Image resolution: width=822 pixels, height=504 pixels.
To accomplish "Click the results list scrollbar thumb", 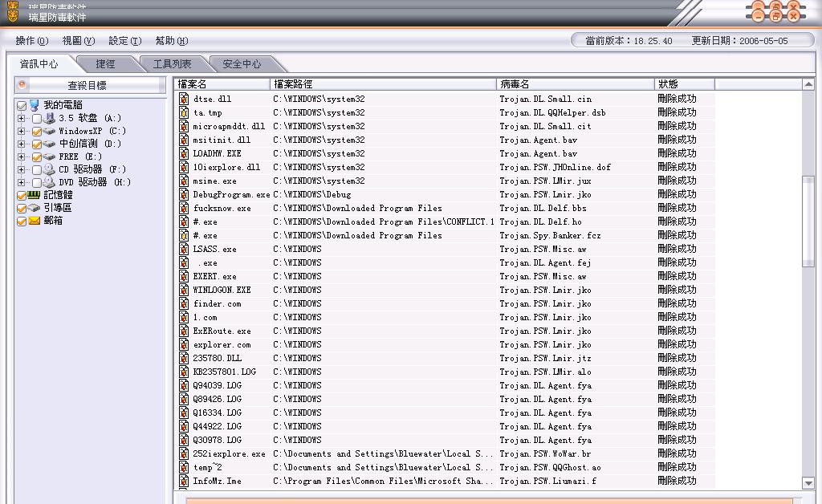I will tap(808, 222).
